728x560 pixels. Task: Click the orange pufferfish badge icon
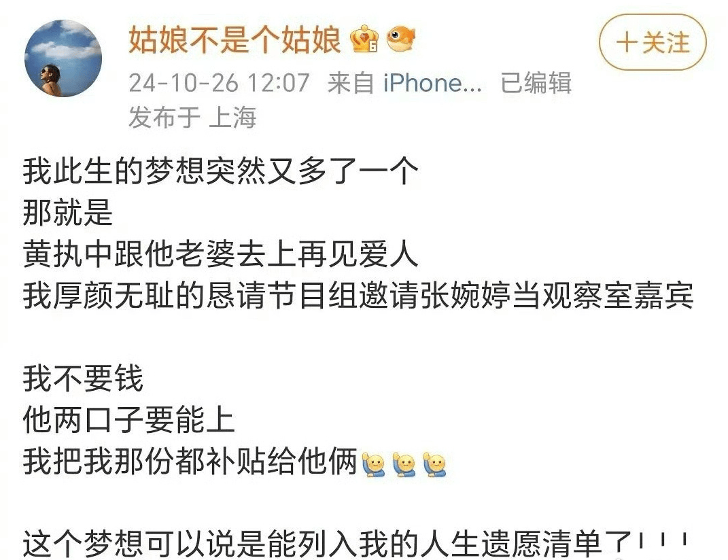point(401,39)
